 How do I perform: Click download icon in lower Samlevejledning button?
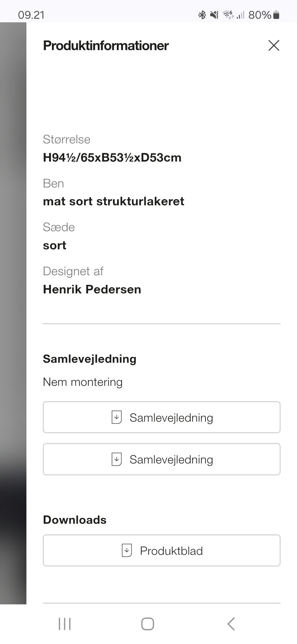click(117, 459)
